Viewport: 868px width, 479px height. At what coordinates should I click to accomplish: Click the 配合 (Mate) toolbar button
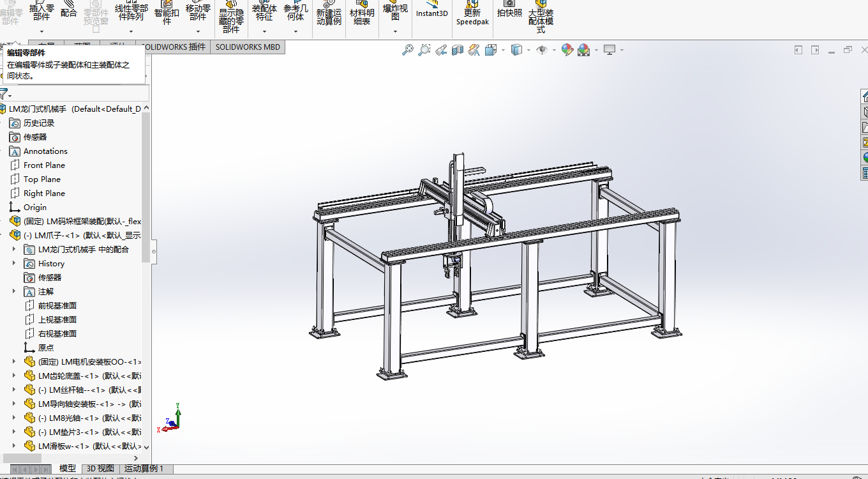tap(69, 10)
